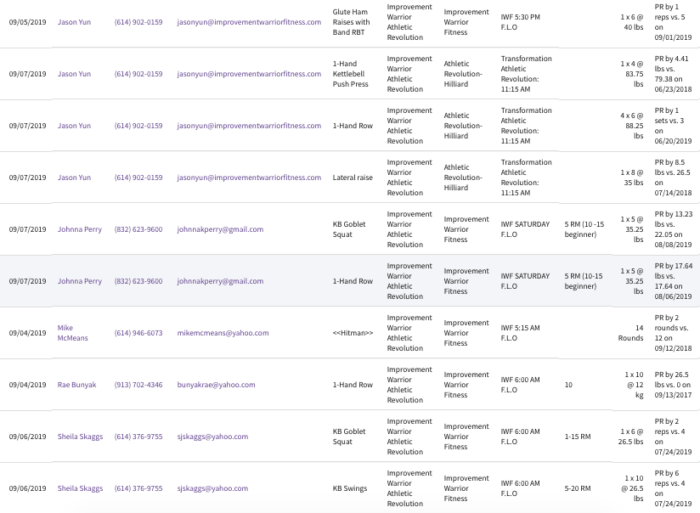Select the '5-20 RM' cell
The height and width of the screenshot is (513, 700).
[x=578, y=488]
